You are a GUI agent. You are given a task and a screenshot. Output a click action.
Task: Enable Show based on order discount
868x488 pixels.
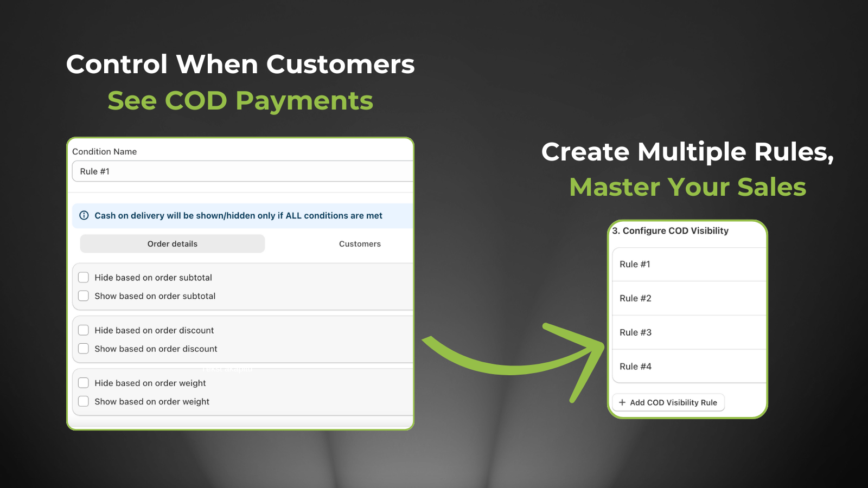[x=84, y=349]
